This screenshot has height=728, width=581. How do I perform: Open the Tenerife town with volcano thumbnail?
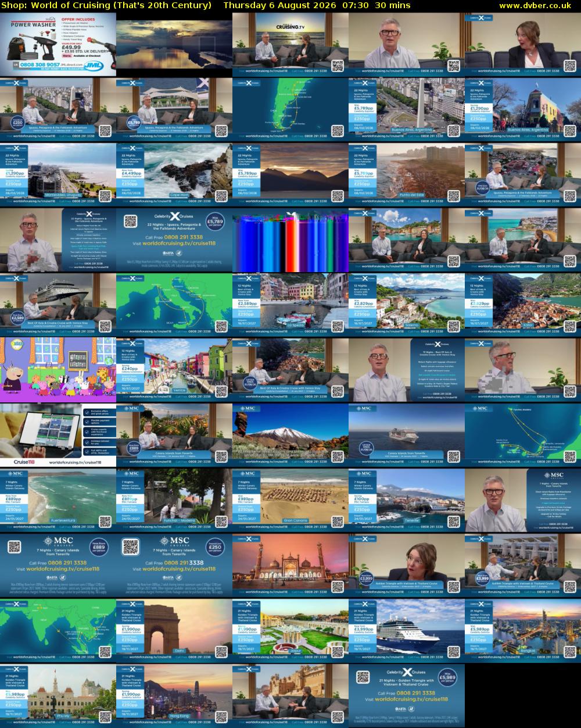[407, 501]
